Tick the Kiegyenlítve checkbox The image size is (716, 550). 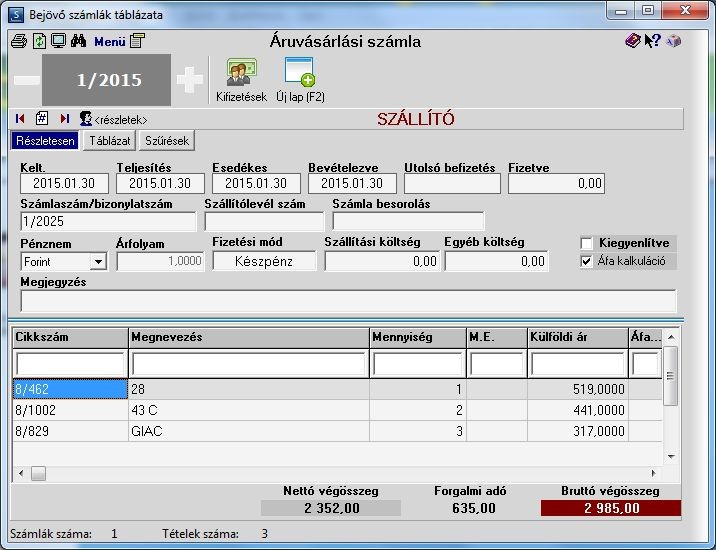[586, 243]
